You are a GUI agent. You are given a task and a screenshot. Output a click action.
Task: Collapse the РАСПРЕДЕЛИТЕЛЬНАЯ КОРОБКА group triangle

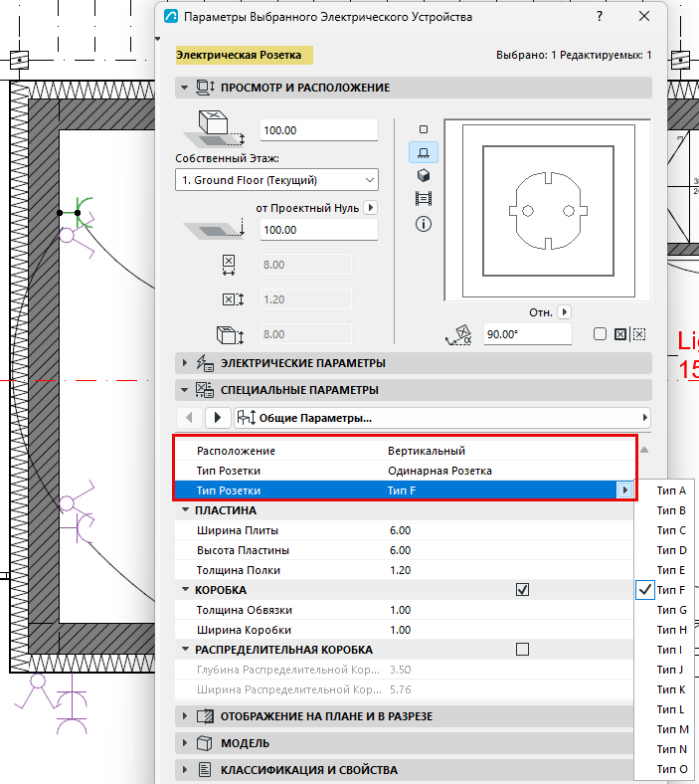(185, 650)
